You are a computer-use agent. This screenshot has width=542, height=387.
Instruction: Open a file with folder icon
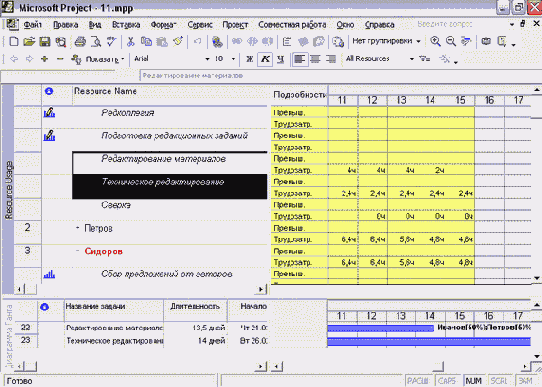coord(29,41)
